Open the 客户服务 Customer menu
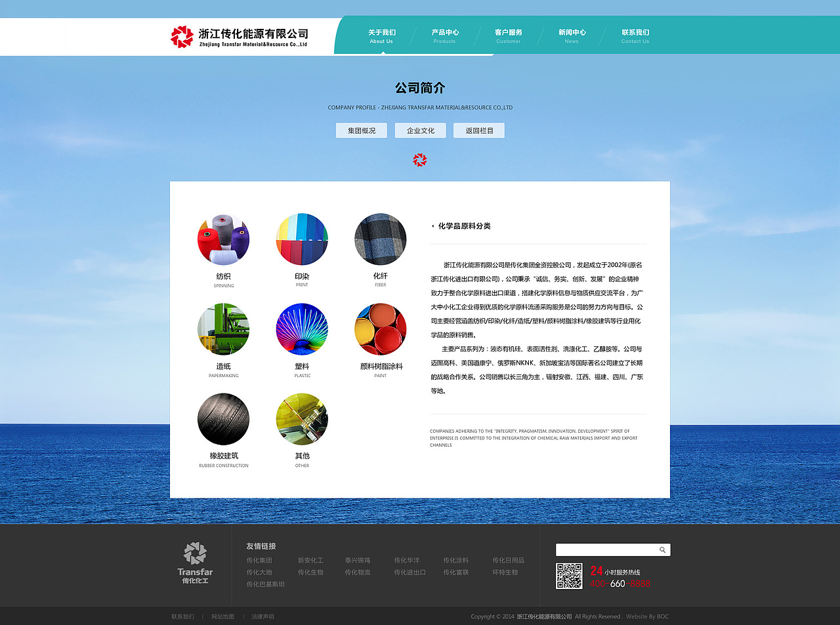Image resolution: width=840 pixels, height=625 pixels. coord(509,36)
